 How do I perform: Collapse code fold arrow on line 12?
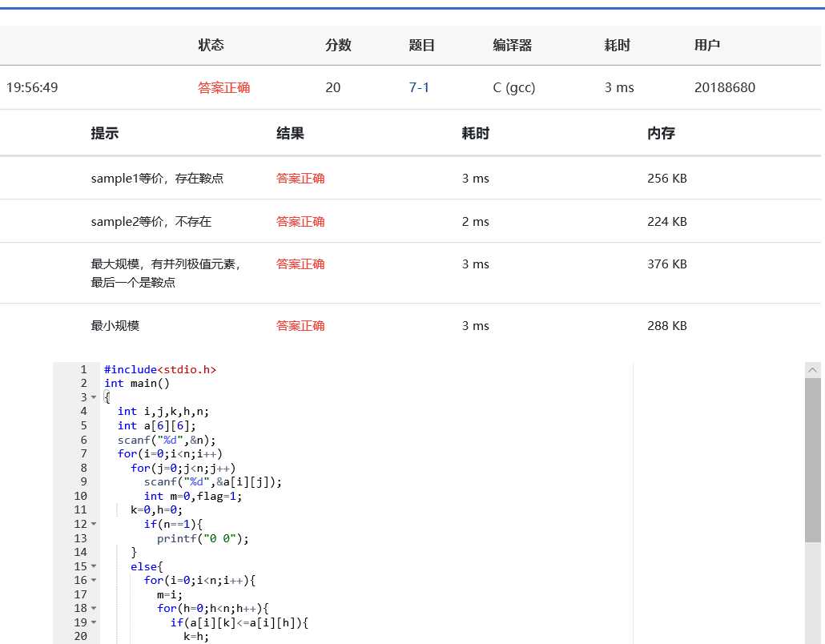pyautogui.click(x=94, y=524)
